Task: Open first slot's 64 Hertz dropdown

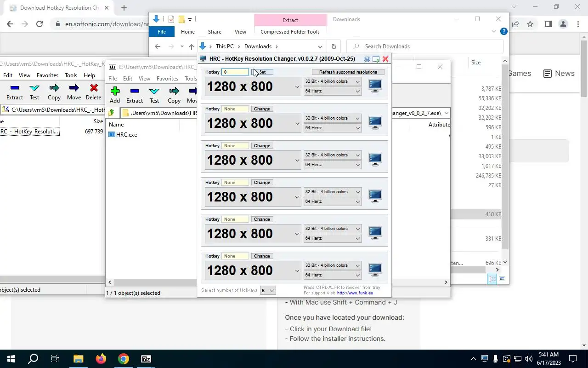Action: tap(333, 91)
